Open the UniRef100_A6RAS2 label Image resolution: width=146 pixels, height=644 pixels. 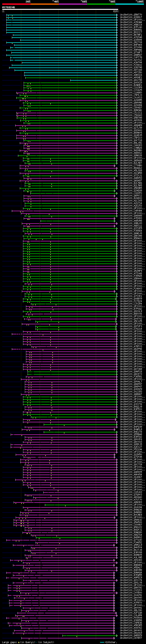pyautogui.click(x=131, y=153)
